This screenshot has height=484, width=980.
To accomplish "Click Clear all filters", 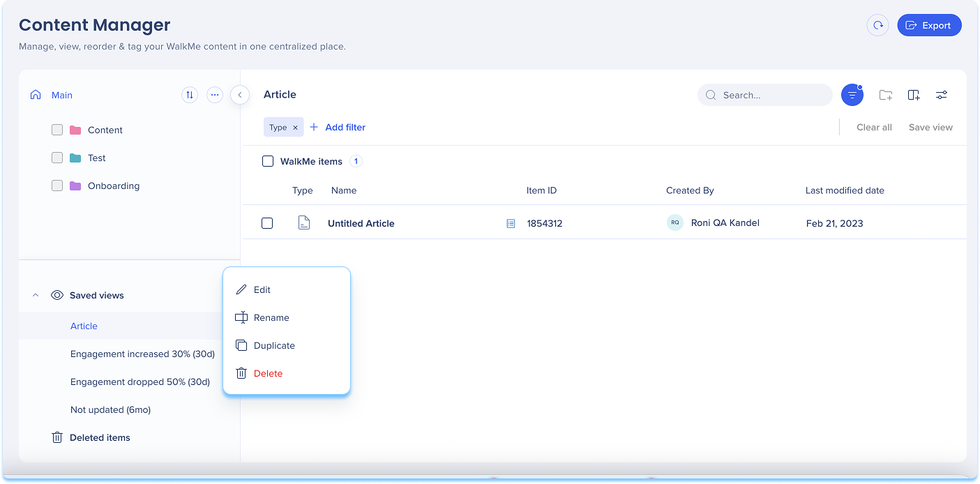I will pos(874,127).
